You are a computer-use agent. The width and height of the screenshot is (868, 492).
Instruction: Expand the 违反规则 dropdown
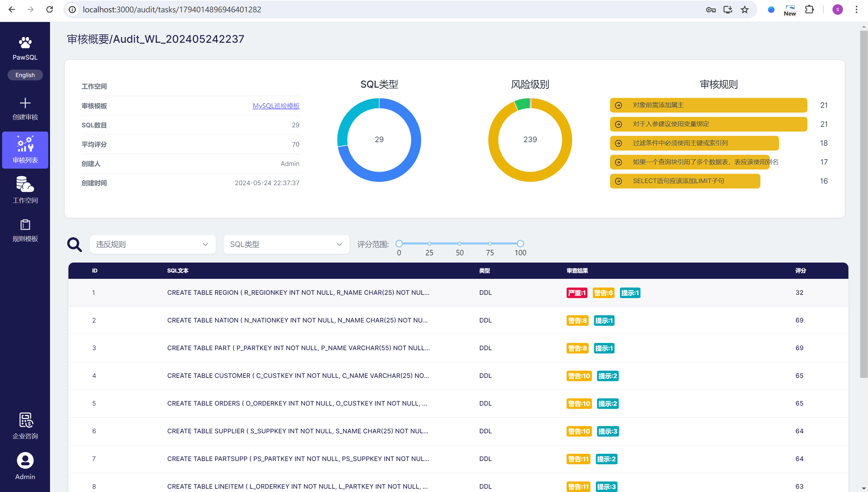[x=153, y=244]
